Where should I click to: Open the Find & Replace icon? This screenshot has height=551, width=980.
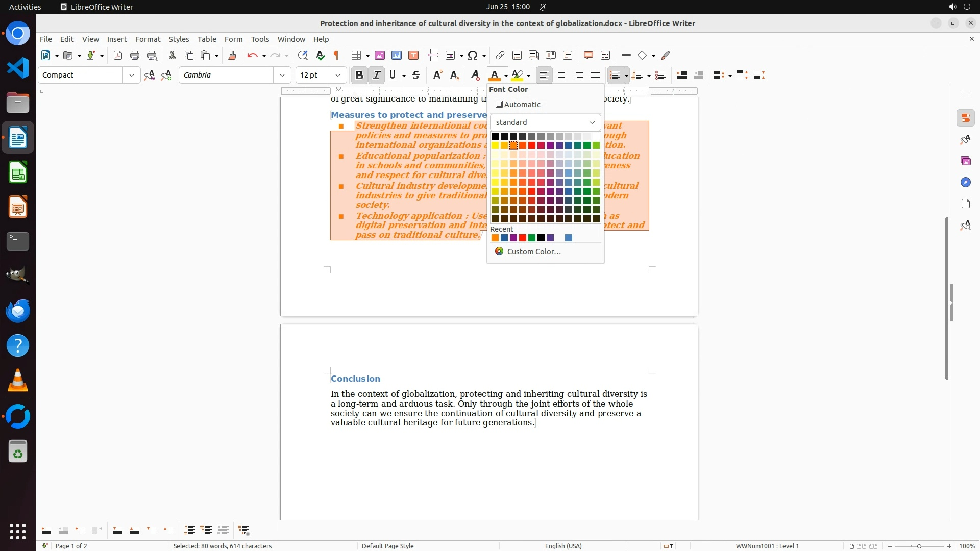point(303,55)
